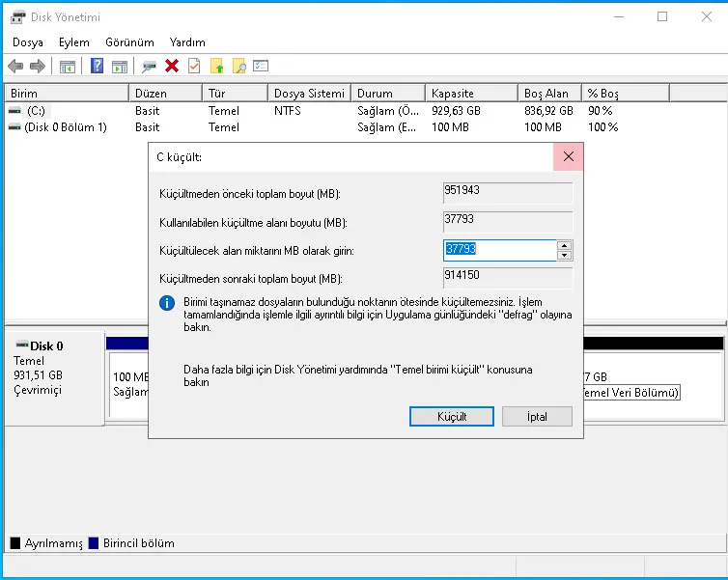Click the checkmark document properties icon

pos(194,66)
